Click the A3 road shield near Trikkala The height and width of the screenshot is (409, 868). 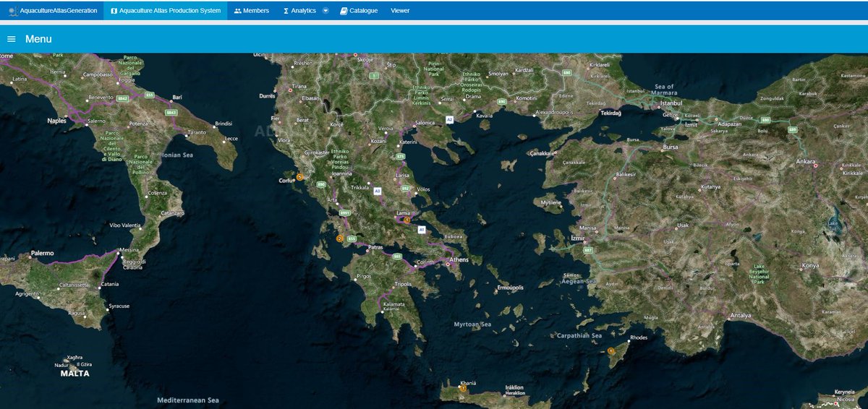(377, 191)
